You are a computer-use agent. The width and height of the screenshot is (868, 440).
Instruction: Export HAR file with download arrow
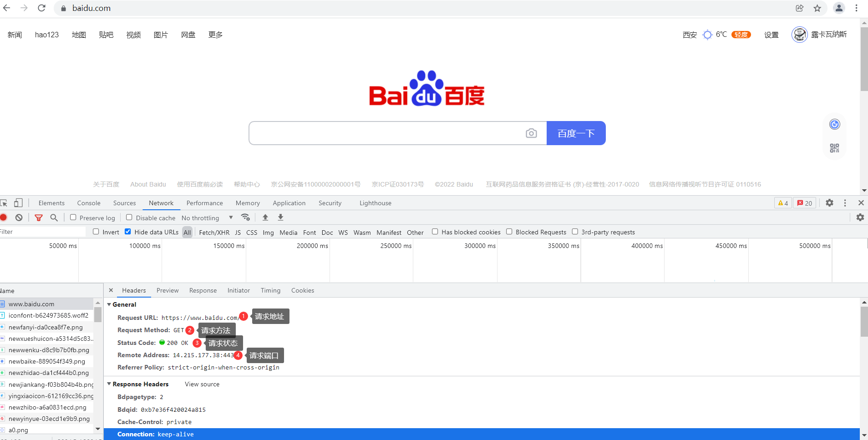[281, 217]
